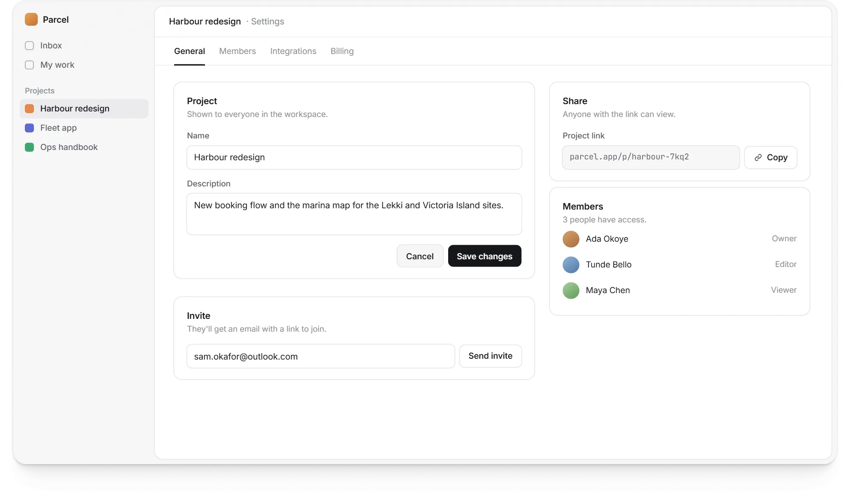850x504 pixels.
Task: Click Maya Chen's avatar
Action: pos(571,290)
